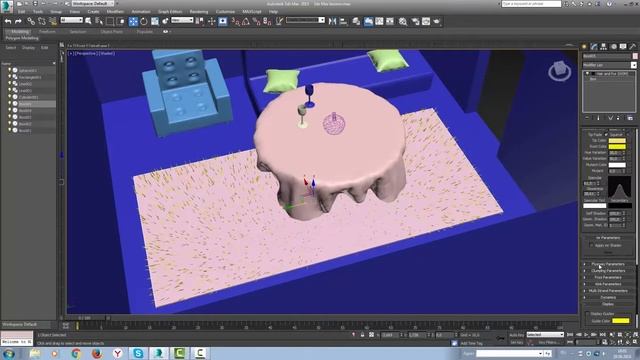Image resolution: width=640 pixels, height=360 pixels.
Task: Click the Tip Color swatch
Action: pyautogui.click(x=617, y=140)
